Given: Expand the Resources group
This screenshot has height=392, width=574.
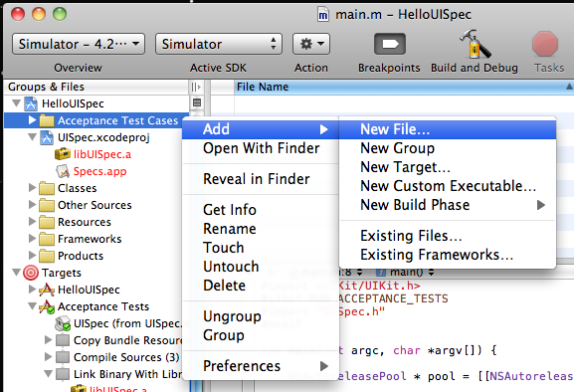Looking at the screenshot, I should 32,222.
